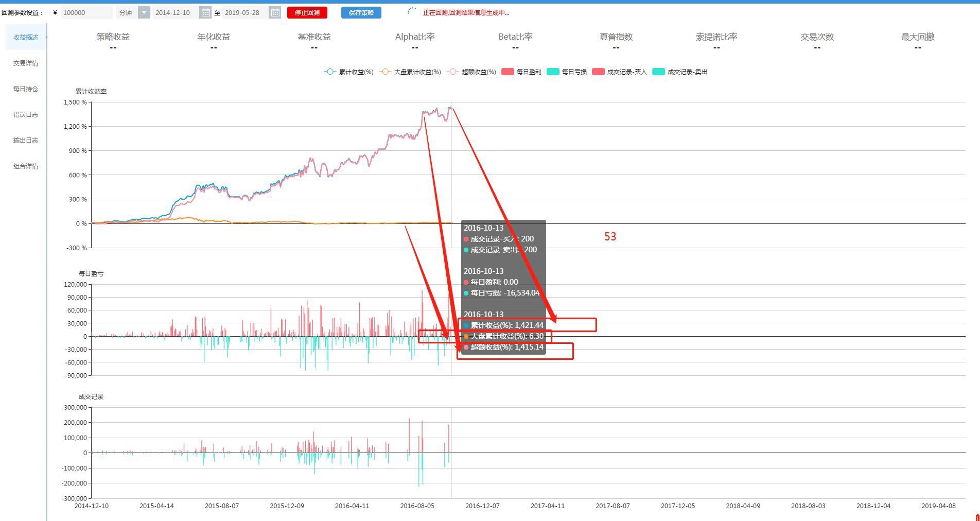
Task: Click the loading spinner beside backtest status
Action: click(x=412, y=12)
